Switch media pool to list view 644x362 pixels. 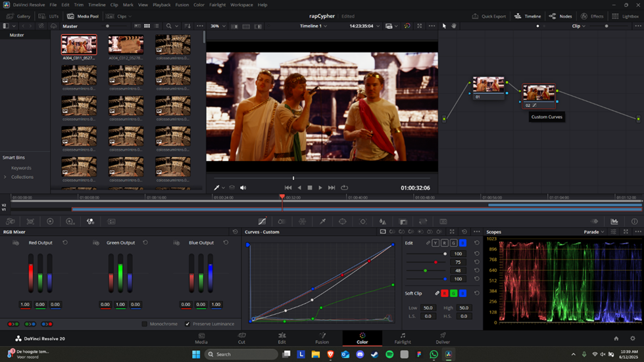[x=157, y=26]
